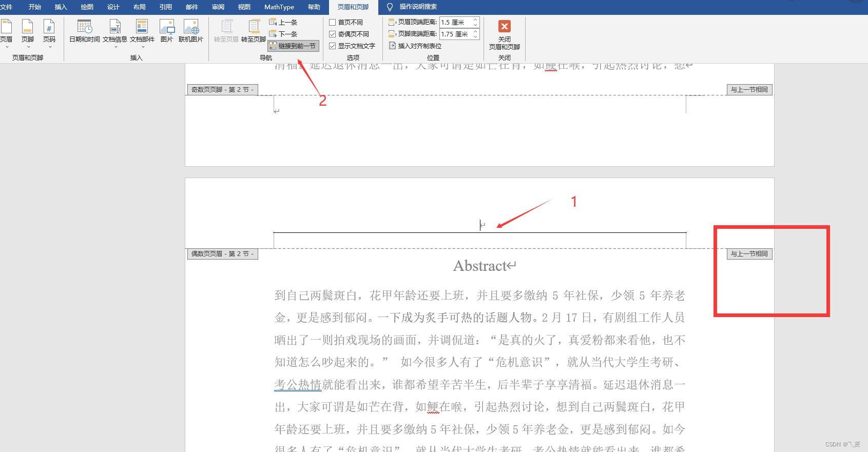The image size is (868, 452).
Task: Decrease 页脚底端距离 with the down arrow
Action: point(475,37)
